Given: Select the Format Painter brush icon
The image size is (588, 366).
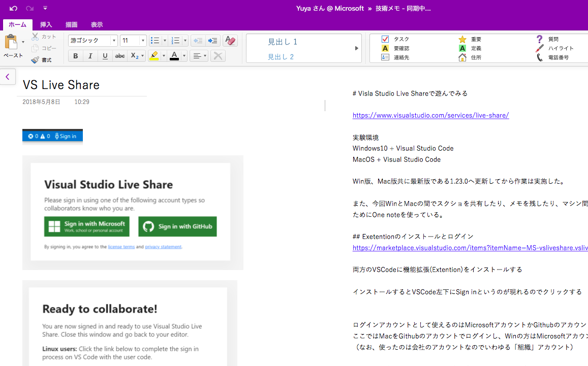Looking at the screenshot, I should (35, 60).
